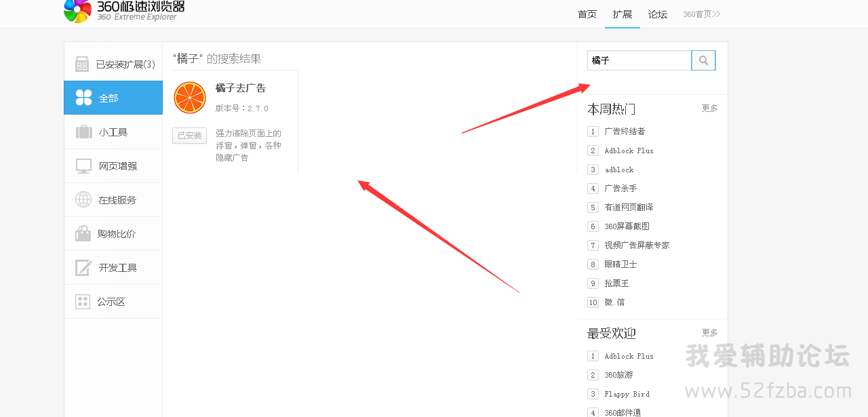Open lowercase adblock in hot list
The width and height of the screenshot is (868, 417).
[x=619, y=170]
